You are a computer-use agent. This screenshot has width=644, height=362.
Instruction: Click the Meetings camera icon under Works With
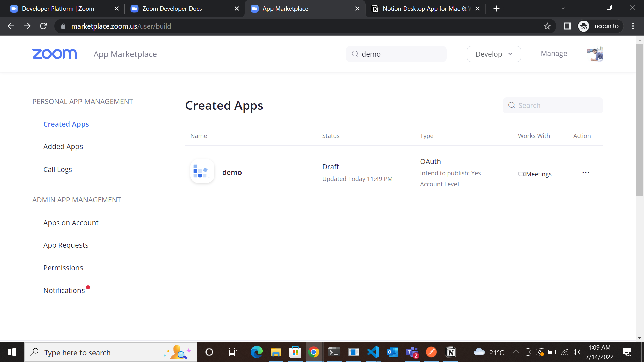click(522, 174)
